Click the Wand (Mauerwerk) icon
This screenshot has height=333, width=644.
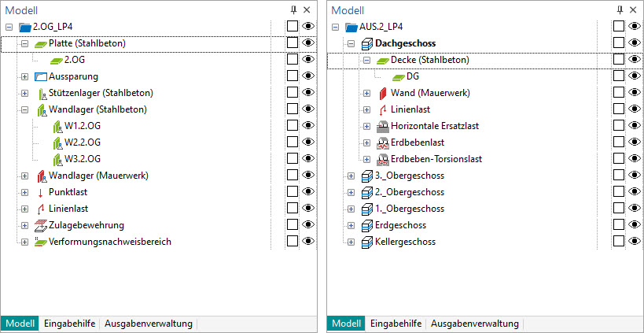[382, 93]
